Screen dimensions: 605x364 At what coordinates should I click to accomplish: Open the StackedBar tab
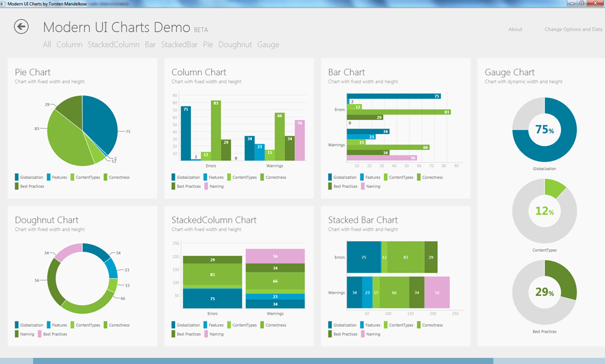pyautogui.click(x=179, y=45)
